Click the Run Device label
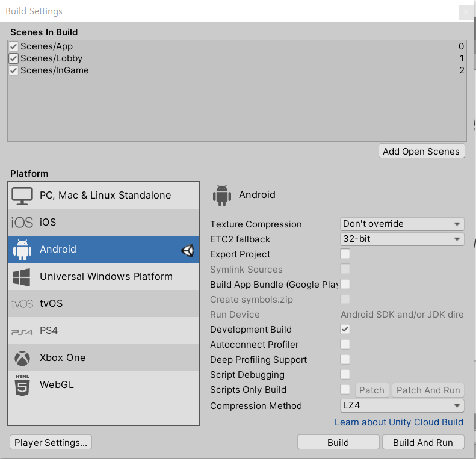 pos(235,315)
